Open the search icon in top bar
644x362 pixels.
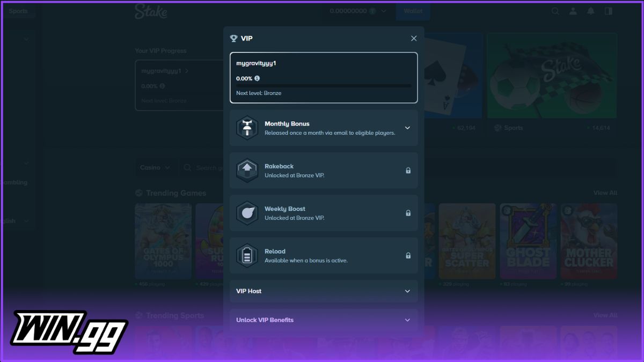555,11
